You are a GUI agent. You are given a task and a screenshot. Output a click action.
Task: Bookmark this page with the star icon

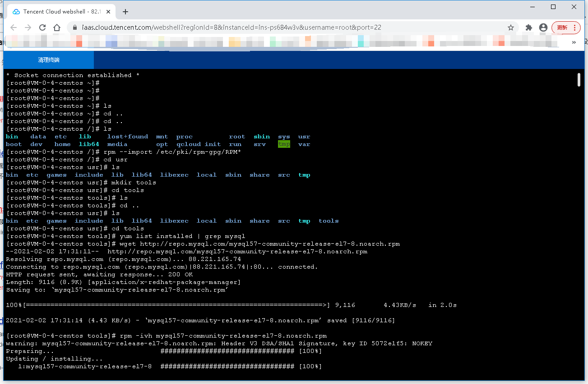511,27
